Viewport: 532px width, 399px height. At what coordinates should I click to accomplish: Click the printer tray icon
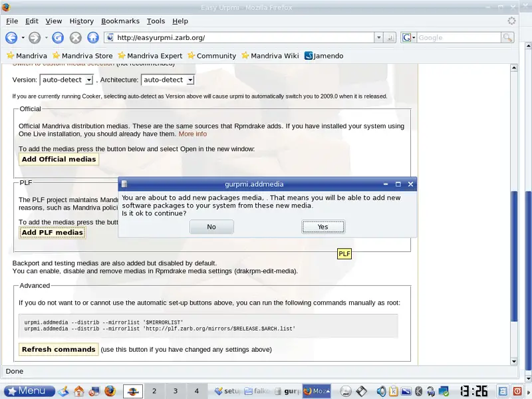coord(431,391)
